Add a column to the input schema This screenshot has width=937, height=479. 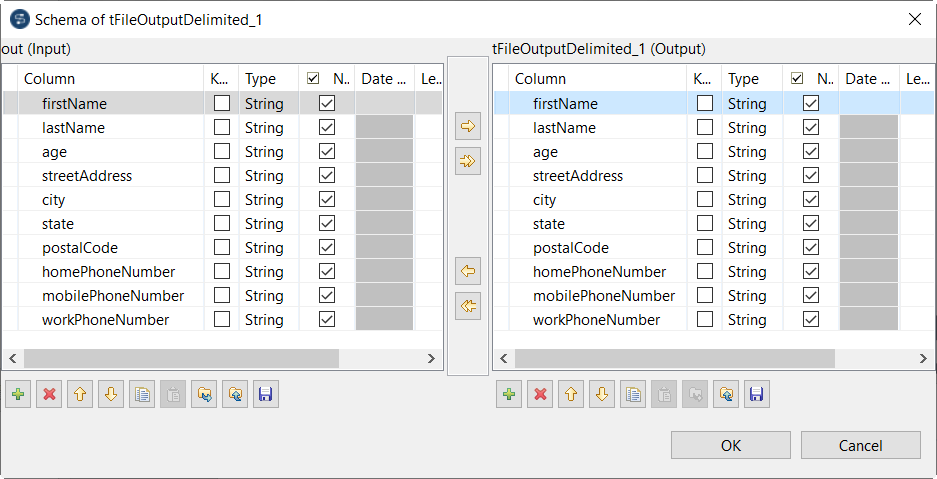(x=18, y=395)
